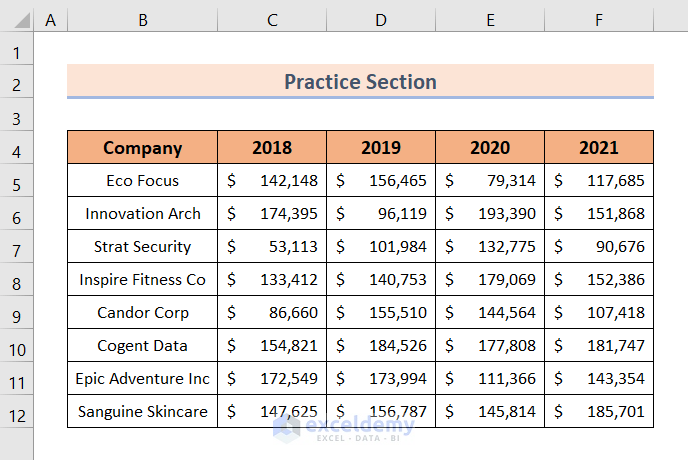Select row 5 header

pyautogui.click(x=16, y=181)
